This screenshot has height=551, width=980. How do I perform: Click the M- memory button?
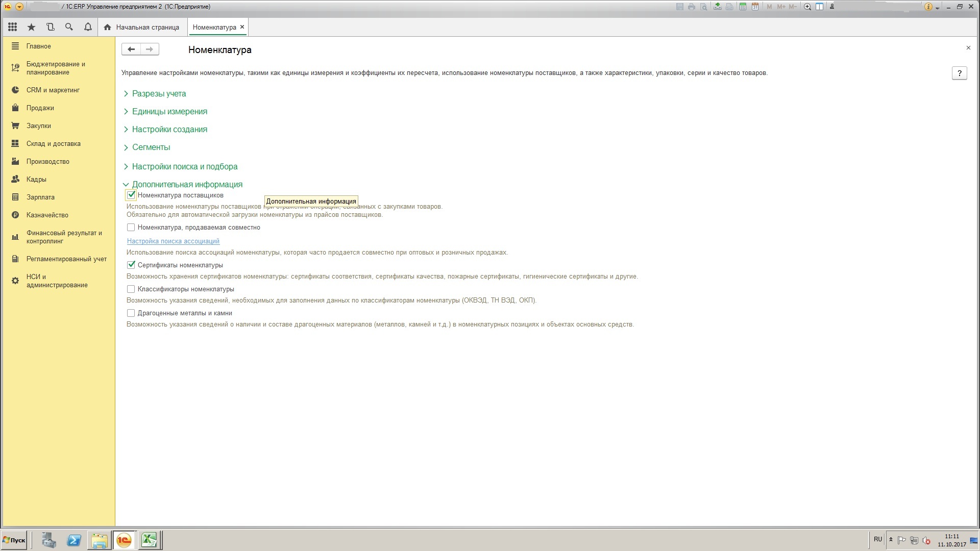(793, 7)
